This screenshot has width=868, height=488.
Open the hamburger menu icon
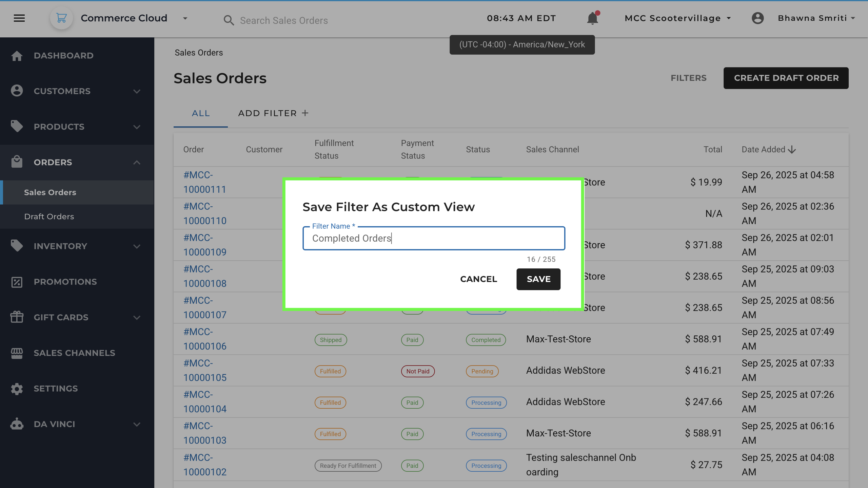click(x=19, y=18)
